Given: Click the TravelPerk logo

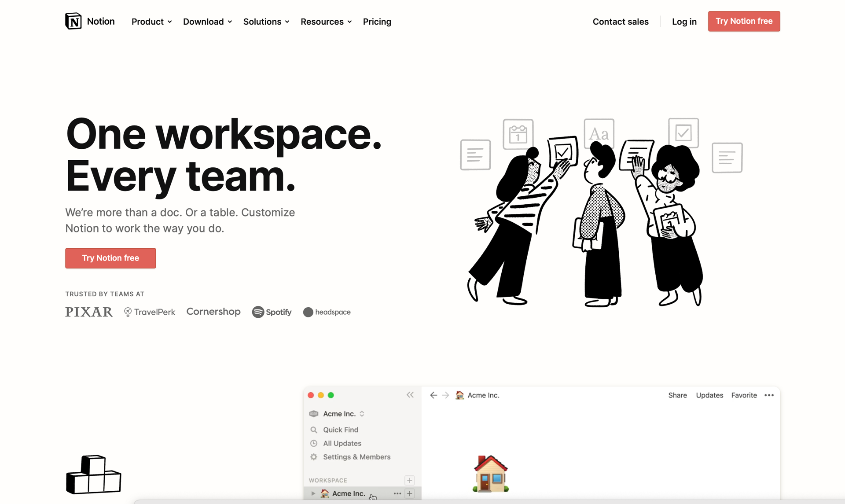Looking at the screenshot, I should click(x=150, y=312).
